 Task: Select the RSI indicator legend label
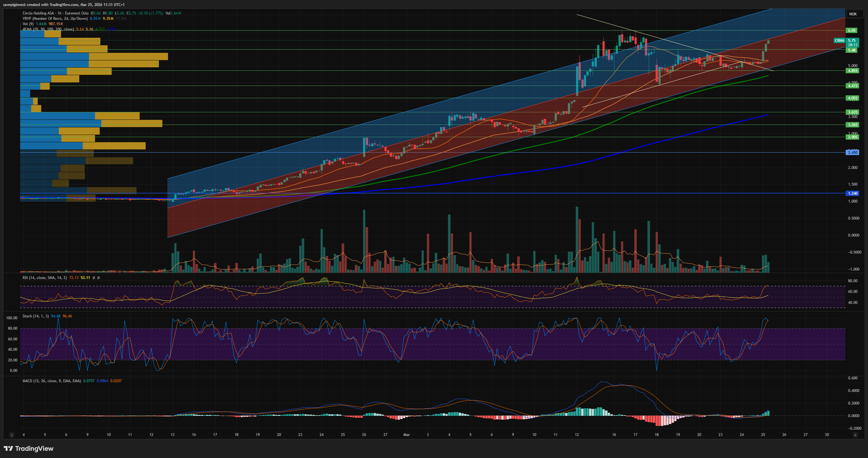[44, 278]
